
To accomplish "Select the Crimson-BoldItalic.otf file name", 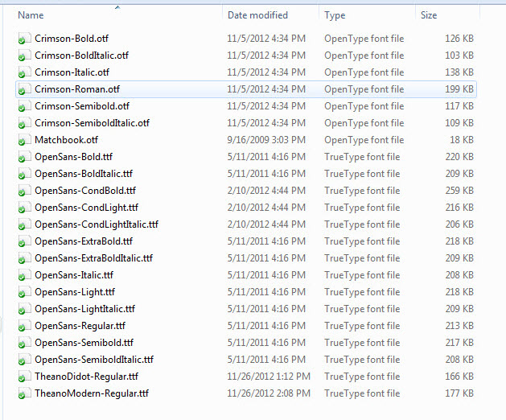I will [x=81, y=56].
